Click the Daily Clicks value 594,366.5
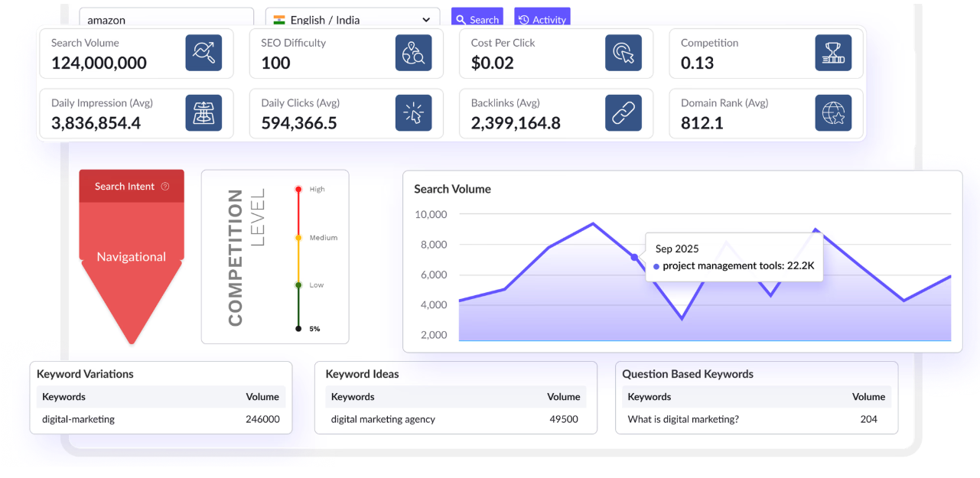The image size is (980, 478). point(299,123)
